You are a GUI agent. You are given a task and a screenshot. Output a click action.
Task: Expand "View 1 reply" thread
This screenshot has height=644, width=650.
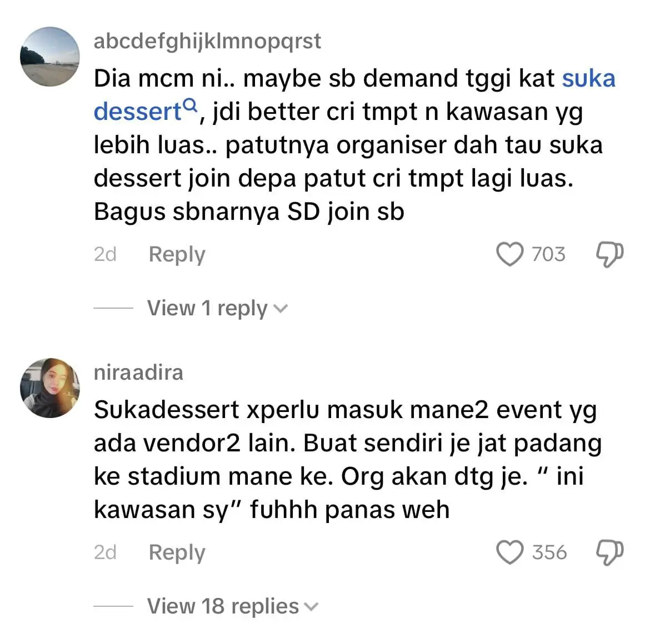click(207, 308)
